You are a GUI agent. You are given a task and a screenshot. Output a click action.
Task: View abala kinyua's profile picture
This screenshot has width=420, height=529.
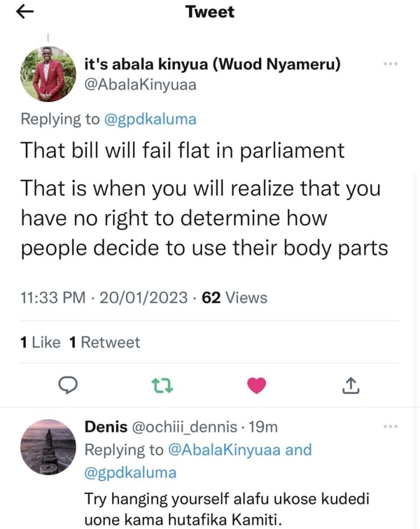pyautogui.click(x=48, y=74)
